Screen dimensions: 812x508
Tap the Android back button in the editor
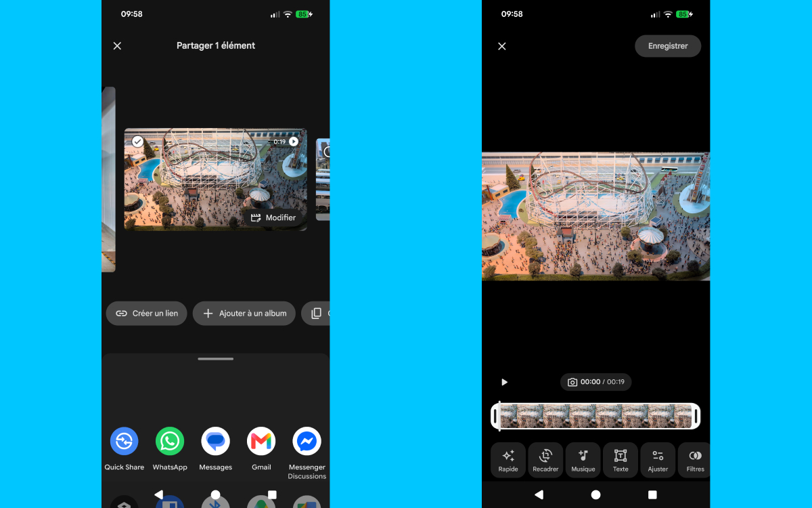click(x=539, y=495)
